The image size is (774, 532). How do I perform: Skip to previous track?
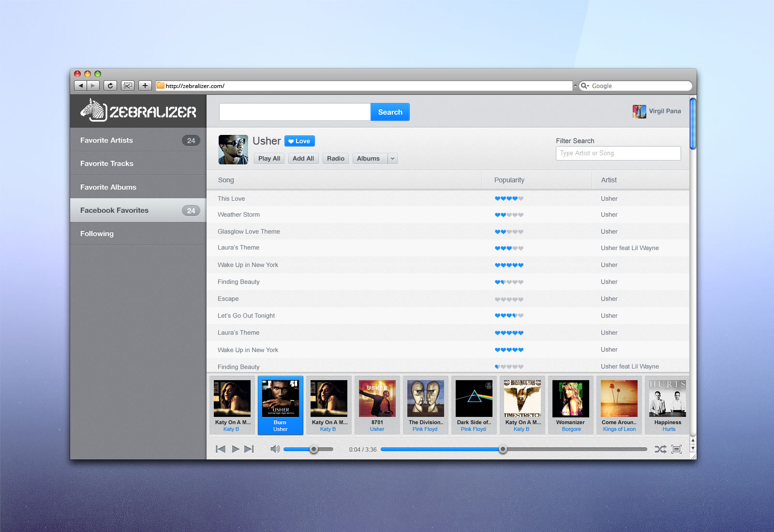tap(221, 449)
